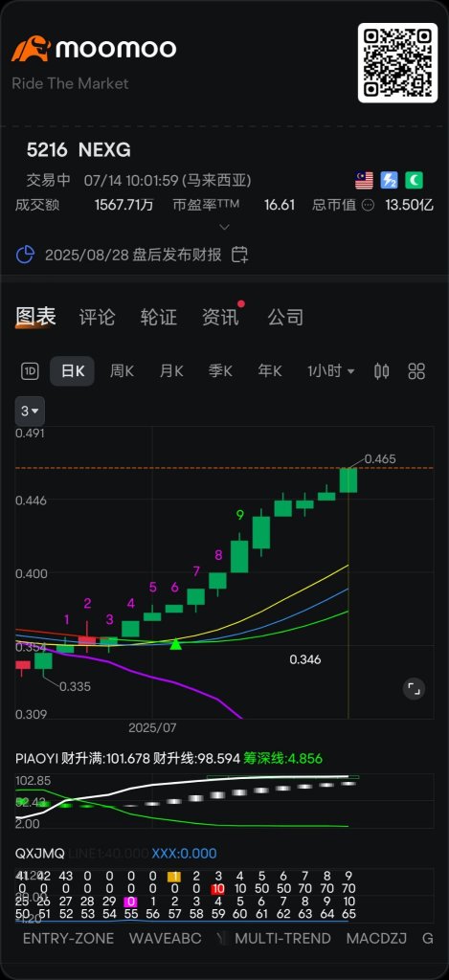
Task: Open 2025/08/28 earnings release notice
Action: [133, 255]
